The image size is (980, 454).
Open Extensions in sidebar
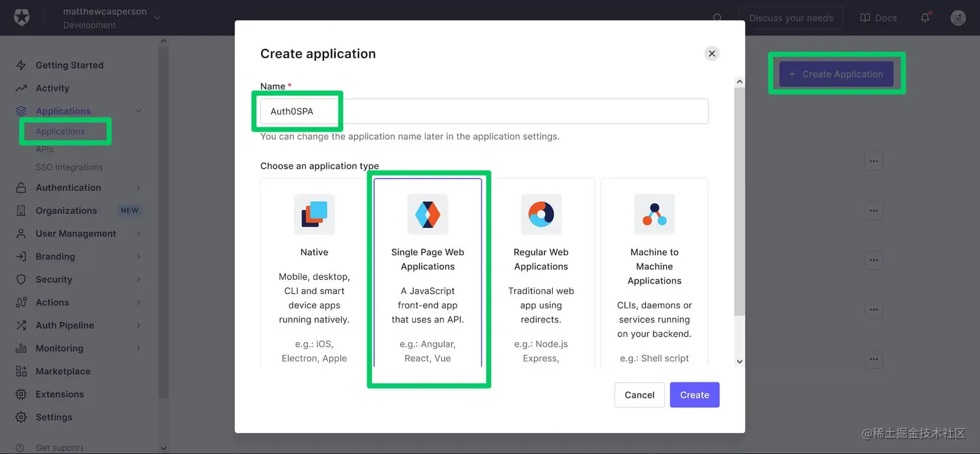point(60,394)
